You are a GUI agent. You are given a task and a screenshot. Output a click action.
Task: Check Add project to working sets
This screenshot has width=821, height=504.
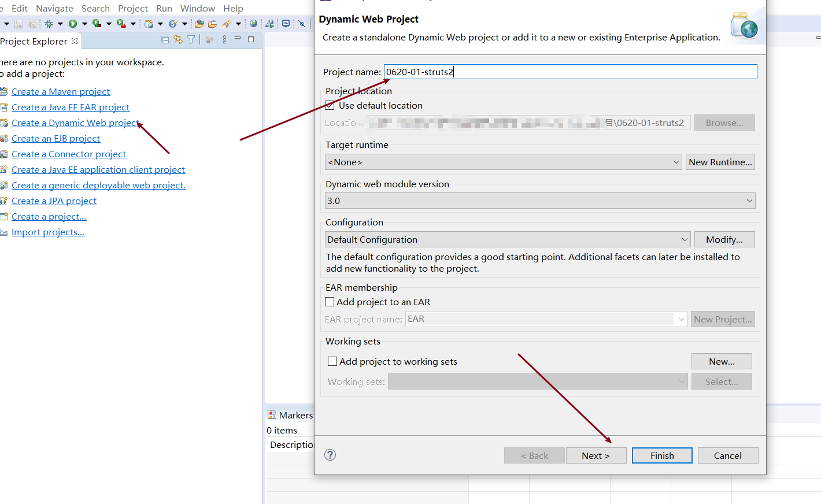point(332,361)
